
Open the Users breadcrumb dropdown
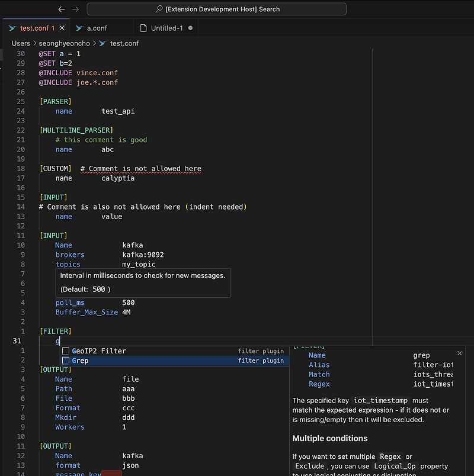[21, 43]
